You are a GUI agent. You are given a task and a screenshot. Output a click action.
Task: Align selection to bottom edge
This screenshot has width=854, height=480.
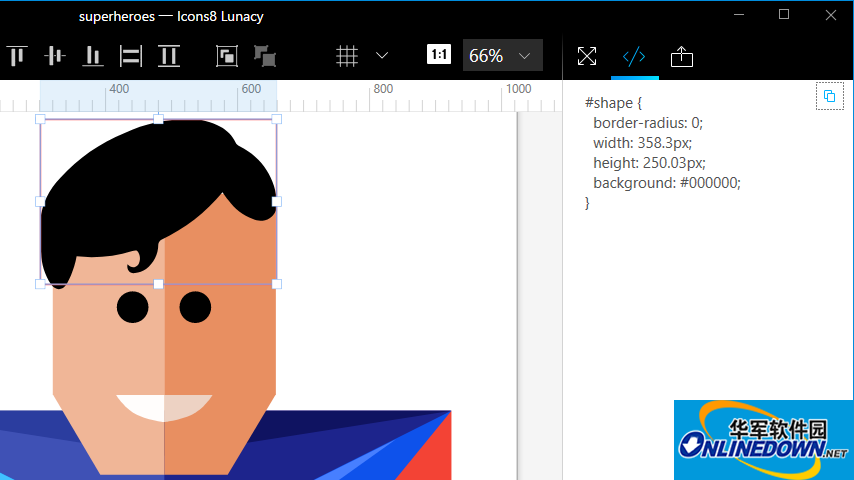pos(93,56)
